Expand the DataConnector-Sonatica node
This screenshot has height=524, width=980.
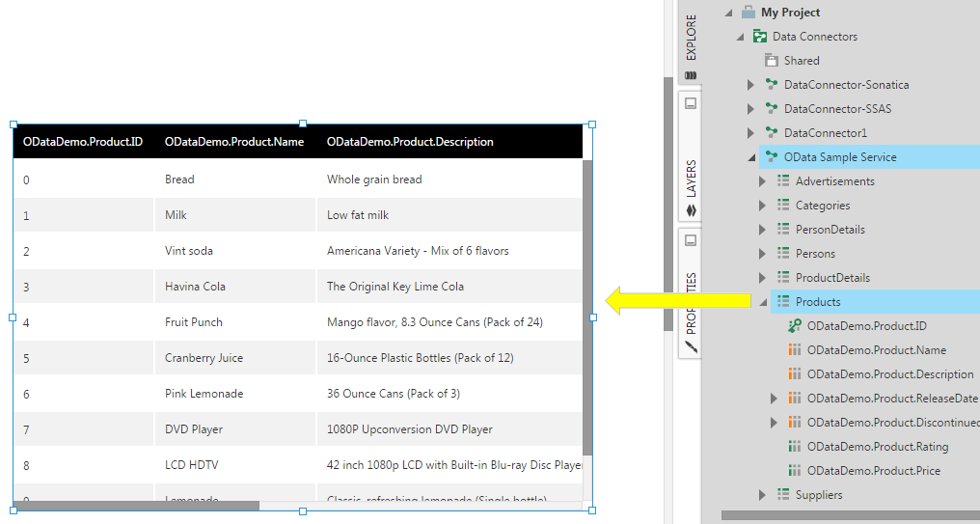(x=750, y=85)
